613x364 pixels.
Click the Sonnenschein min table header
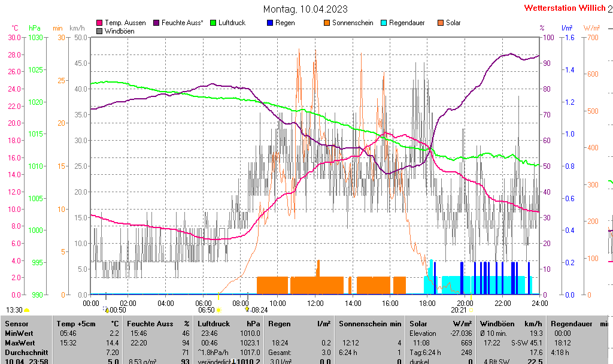pyautogui.click(x=370, y=323)
